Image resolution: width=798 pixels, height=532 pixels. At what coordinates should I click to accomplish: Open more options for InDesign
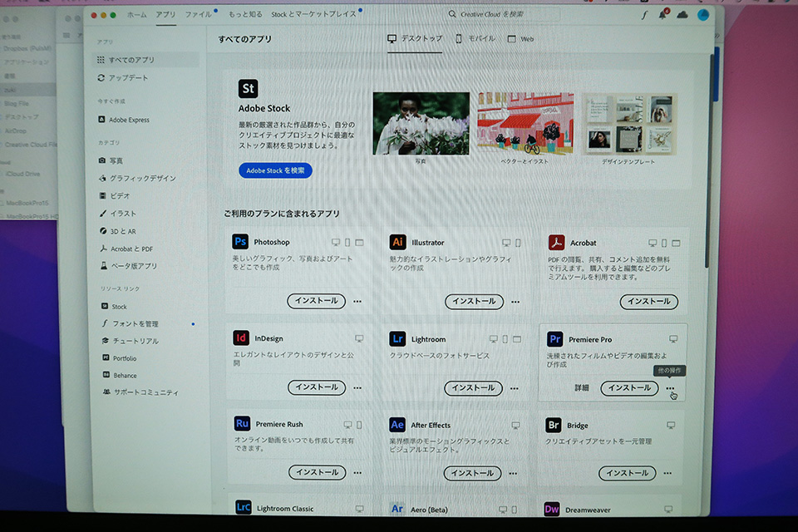357,388
